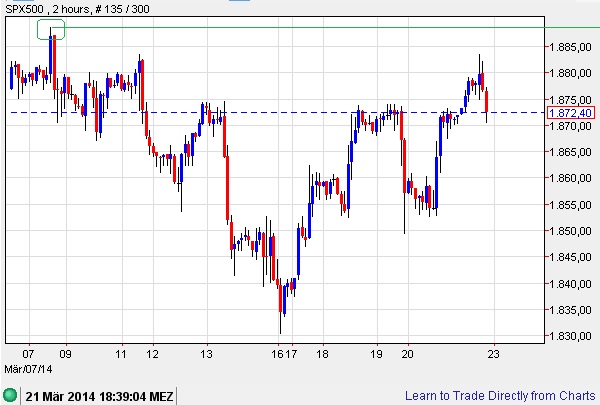
Task: Open the Learn to Trade Directly from Charts link
Action: [x=500, y=395]
